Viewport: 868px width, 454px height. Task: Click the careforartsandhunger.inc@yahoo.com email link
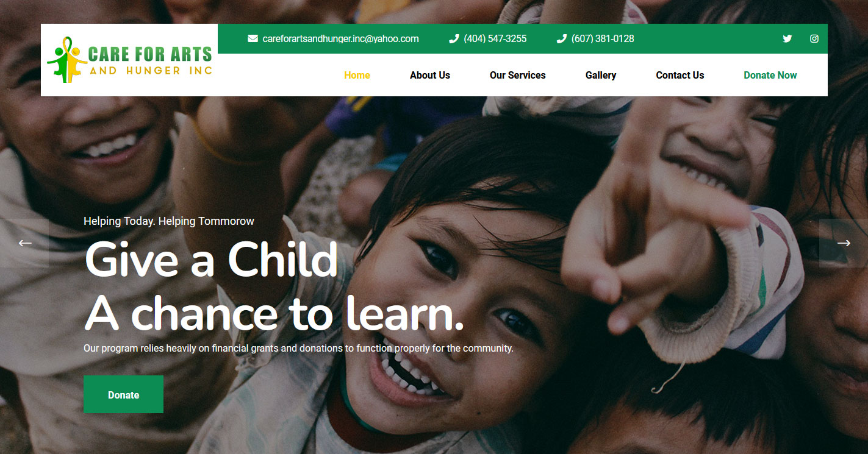click(340, 38)
